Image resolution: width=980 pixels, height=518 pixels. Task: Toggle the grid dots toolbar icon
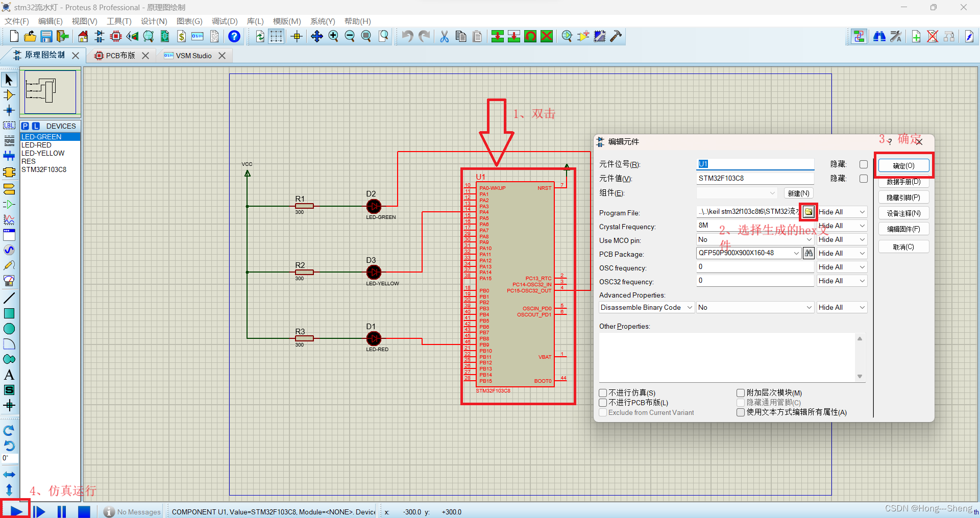[276, 36]
